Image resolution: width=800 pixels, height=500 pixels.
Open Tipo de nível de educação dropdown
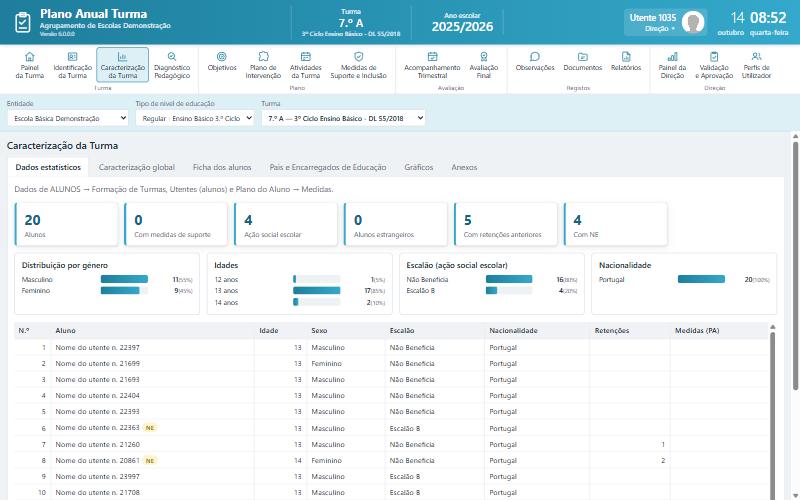[195, 118]
